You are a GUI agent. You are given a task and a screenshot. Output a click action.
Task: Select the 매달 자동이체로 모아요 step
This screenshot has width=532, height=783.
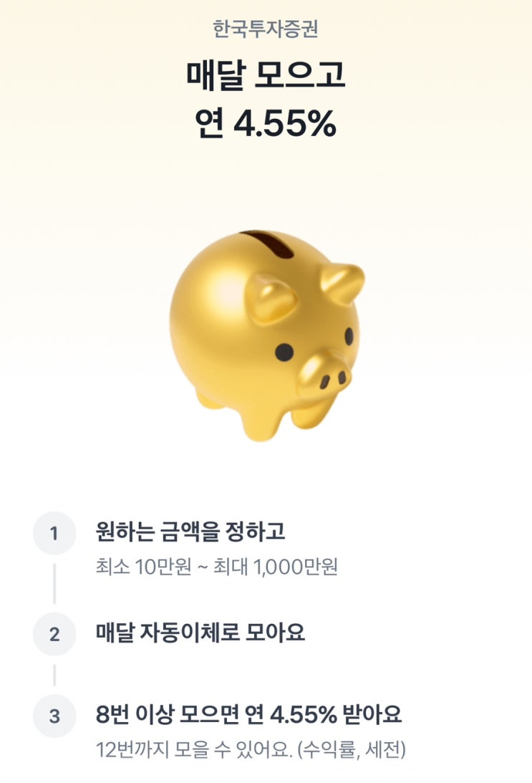pyautogui.click(x=200, y=633)
